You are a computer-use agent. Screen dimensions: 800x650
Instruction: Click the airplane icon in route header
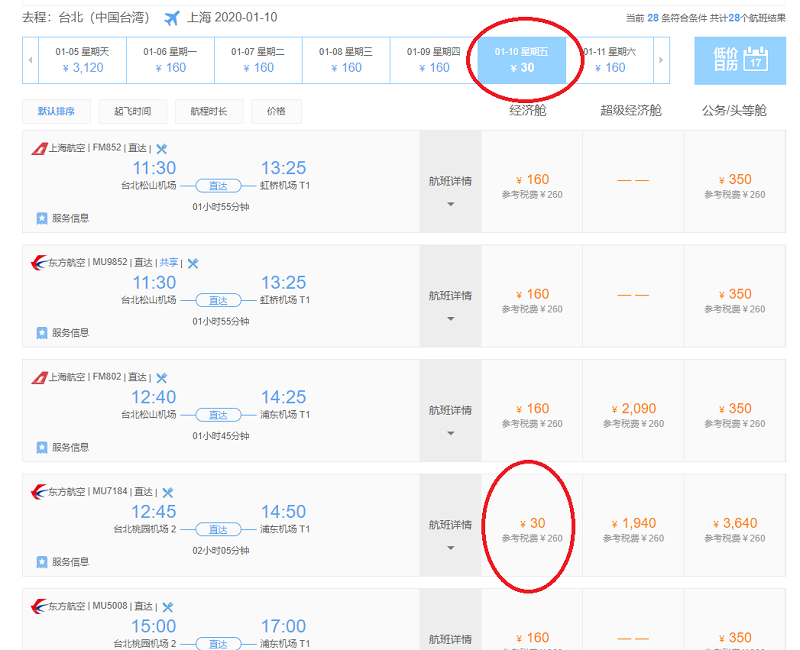coord(171,18)
